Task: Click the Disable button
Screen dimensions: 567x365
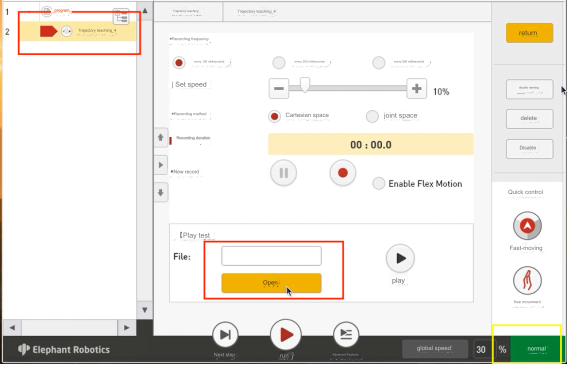Action: (529, 149)
